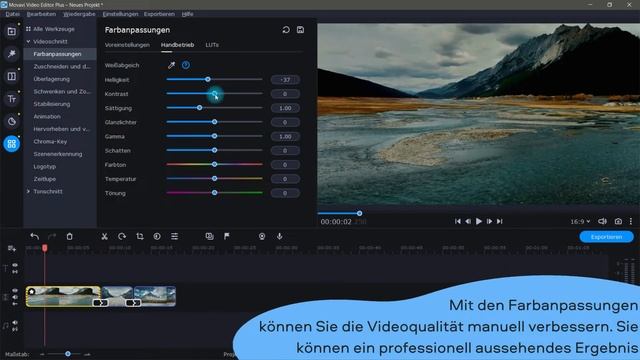Screen dimensions: 640x360
Task: Step one frame forward
Action: click(489, 221)
